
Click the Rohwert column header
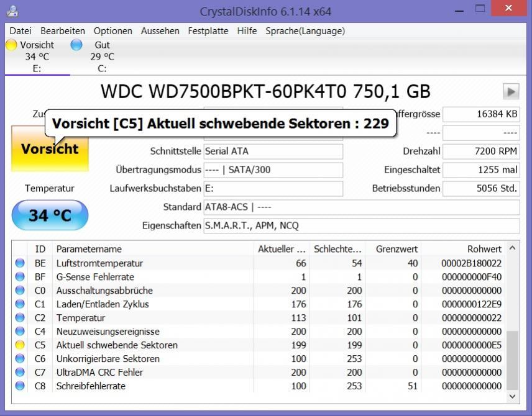pyautogui.click(x=463, y=249)
